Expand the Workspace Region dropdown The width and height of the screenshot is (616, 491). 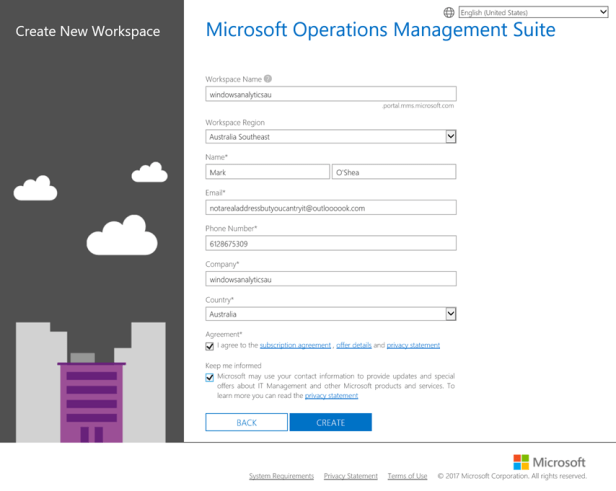click(x=331, y=137)
